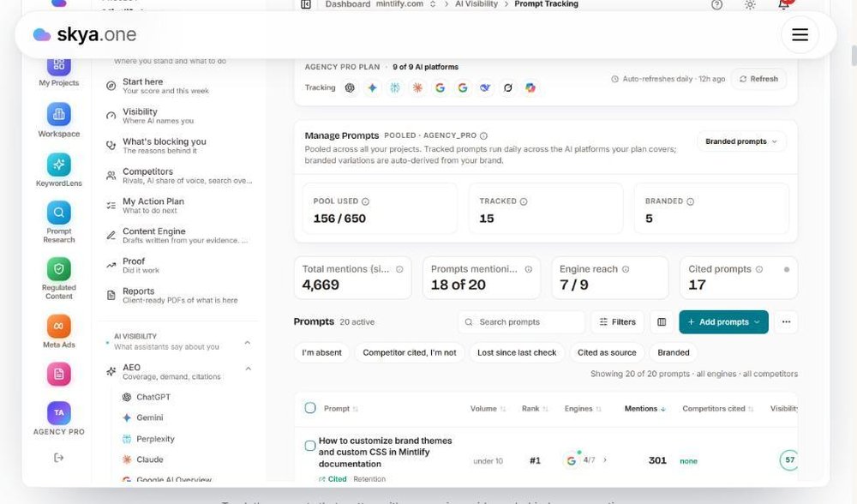Select Gemini under AEO
The height and width of the screenshot is (504, 857).
coord(142,417)
